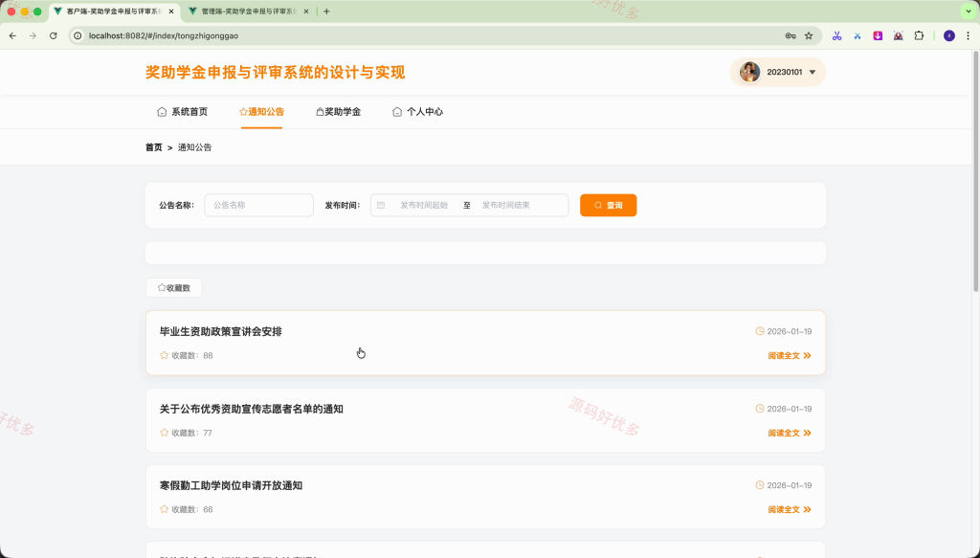Select the 通知公告 navigation item
The width and height of the screenshot is (980, 558).
coord(261,112)
